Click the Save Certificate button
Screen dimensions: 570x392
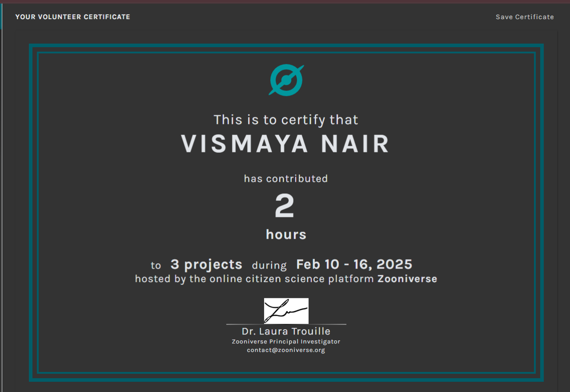point(525,17)
